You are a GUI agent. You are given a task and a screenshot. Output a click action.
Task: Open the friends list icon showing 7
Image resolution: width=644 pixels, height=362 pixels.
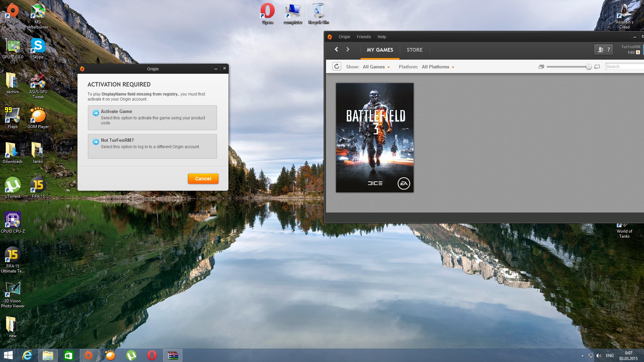(x=603, y=50)
